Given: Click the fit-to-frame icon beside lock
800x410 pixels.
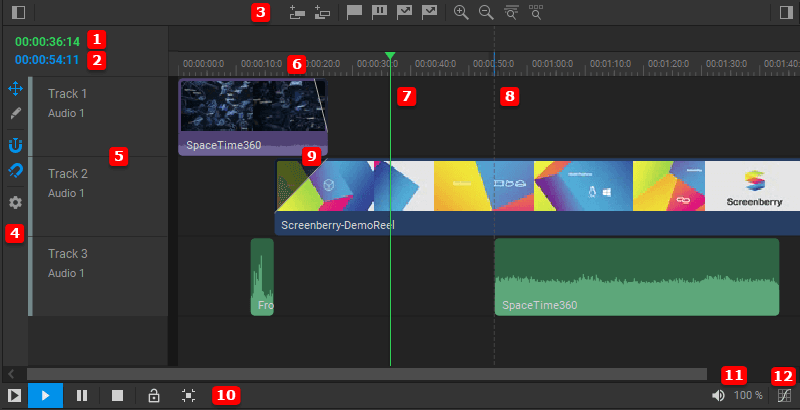Looking at the screenshot, I should [189, 395].
